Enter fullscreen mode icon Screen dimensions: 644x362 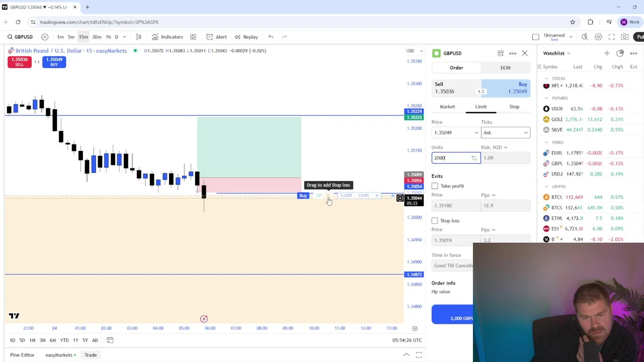(x=611, y=37)
